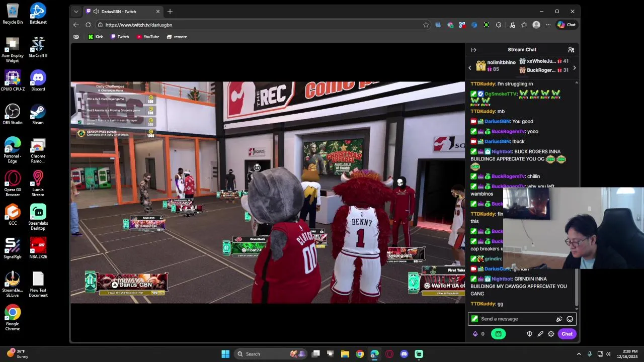This screenshot has width=644, height=362.
Task: Toggle the mod sword icon
Action: coord(540,334)
